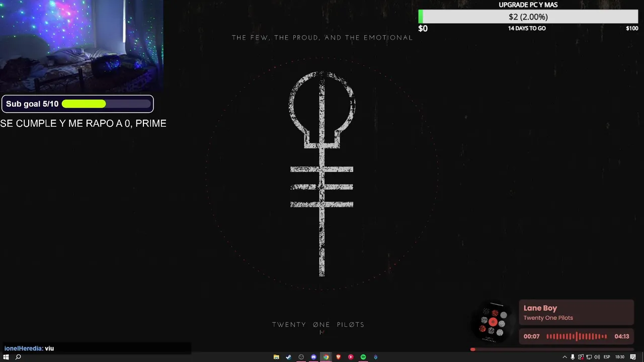Open Brave browser from the taskbar
This screenshot has height=362, width=644.
(x=338, y=357)
